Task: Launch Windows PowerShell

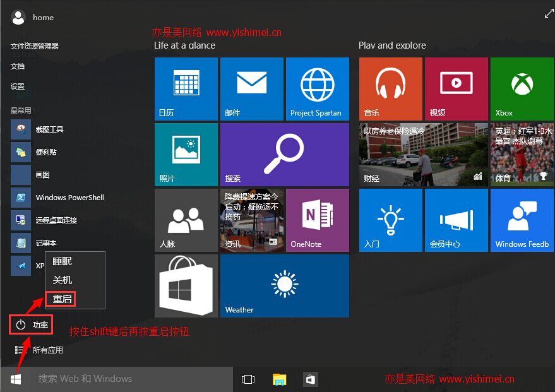Action: (x=57, y=198)
